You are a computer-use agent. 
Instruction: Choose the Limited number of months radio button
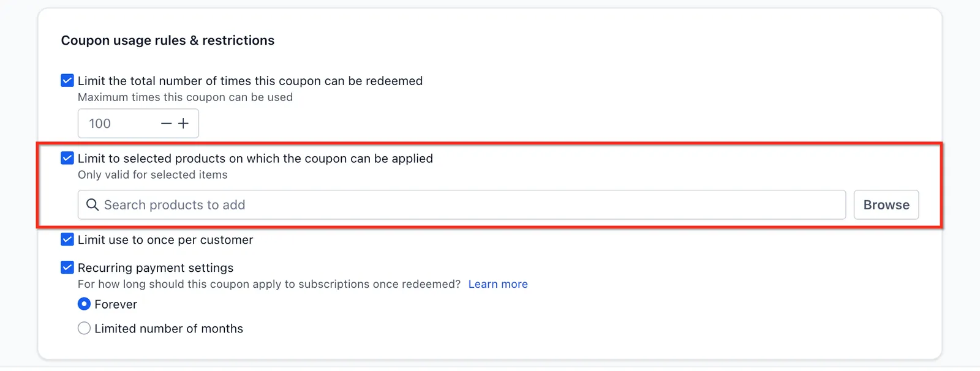(x=85, y=328)
